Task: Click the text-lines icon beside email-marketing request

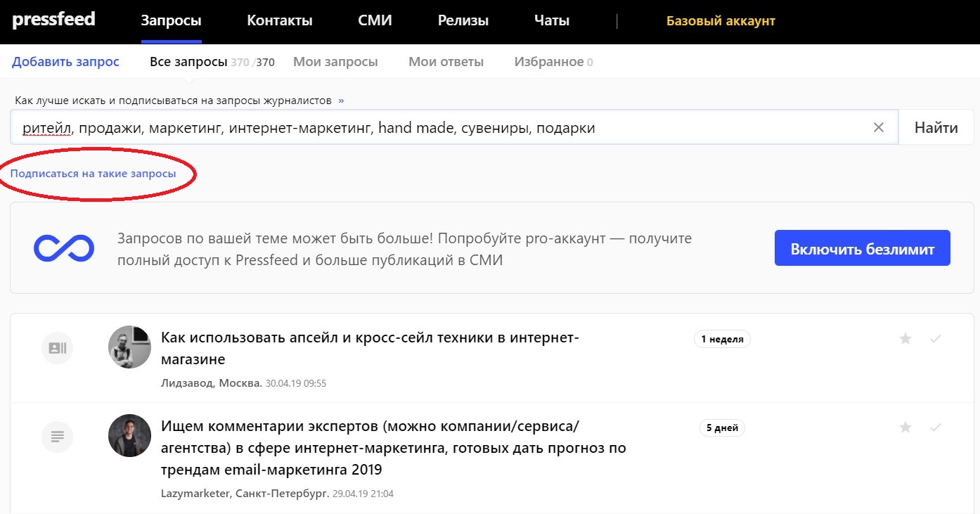Action: click(58, 437)
